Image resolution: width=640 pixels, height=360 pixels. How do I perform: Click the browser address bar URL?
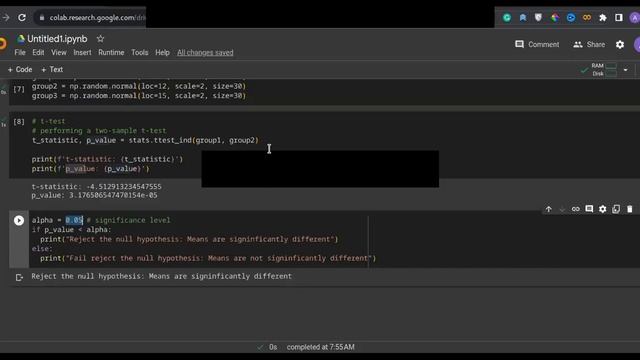click(97, 18)
